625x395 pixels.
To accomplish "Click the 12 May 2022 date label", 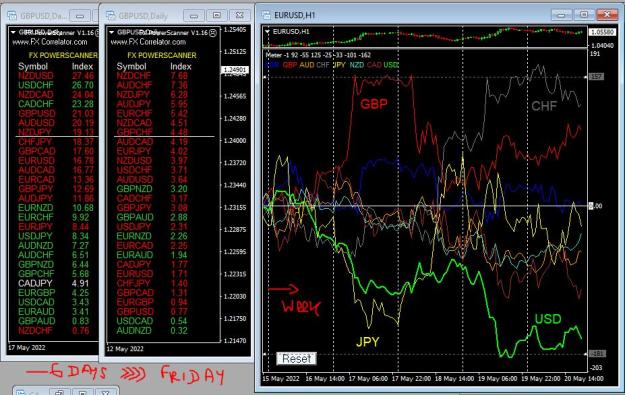I will click(x=125, y=349).
